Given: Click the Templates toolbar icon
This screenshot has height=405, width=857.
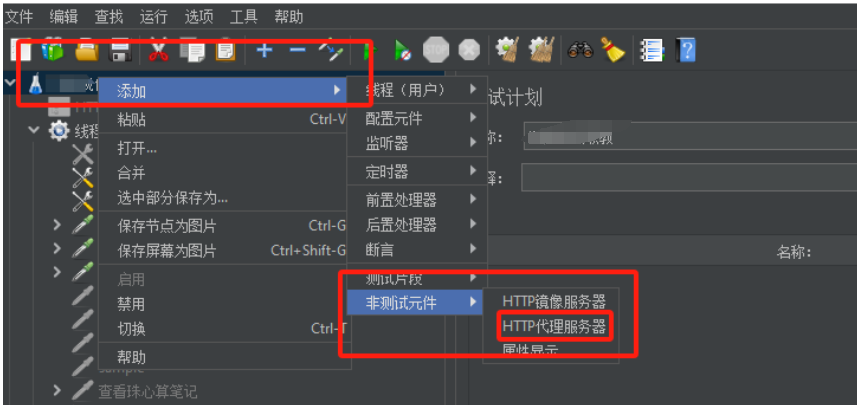Looking at the screenshot, I should click(52, 51).
